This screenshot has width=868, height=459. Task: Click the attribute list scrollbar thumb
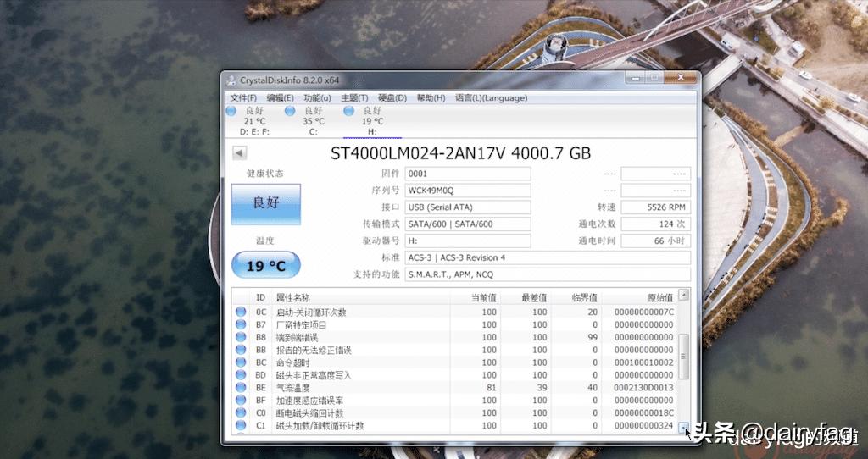(684, 357)
